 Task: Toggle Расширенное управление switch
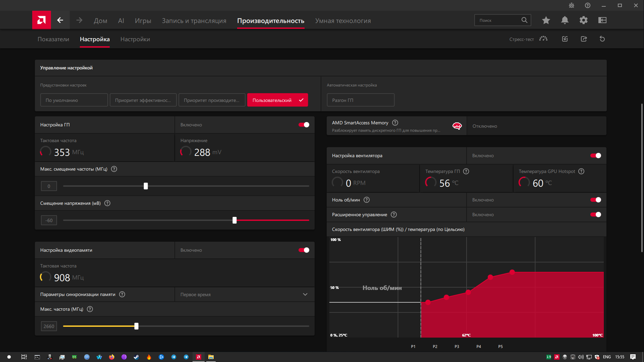click(x=596, y=215)
